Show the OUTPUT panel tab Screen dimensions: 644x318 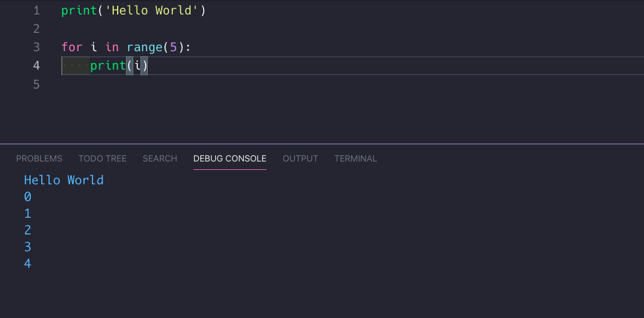pos(300,159)
